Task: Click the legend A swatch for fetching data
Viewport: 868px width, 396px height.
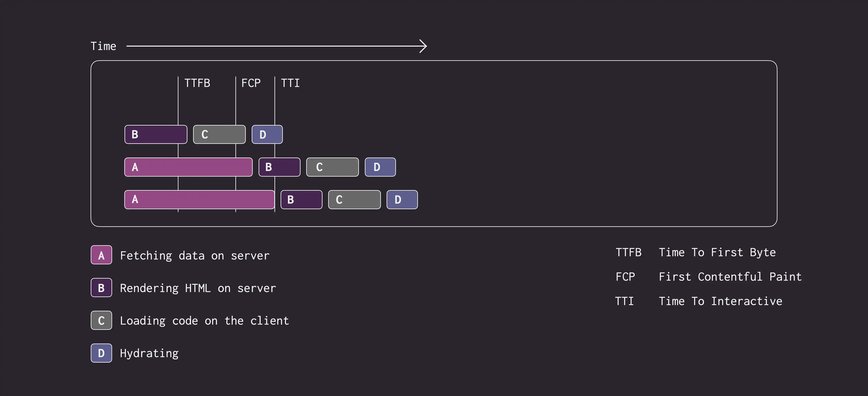Action: pos(101,255)
